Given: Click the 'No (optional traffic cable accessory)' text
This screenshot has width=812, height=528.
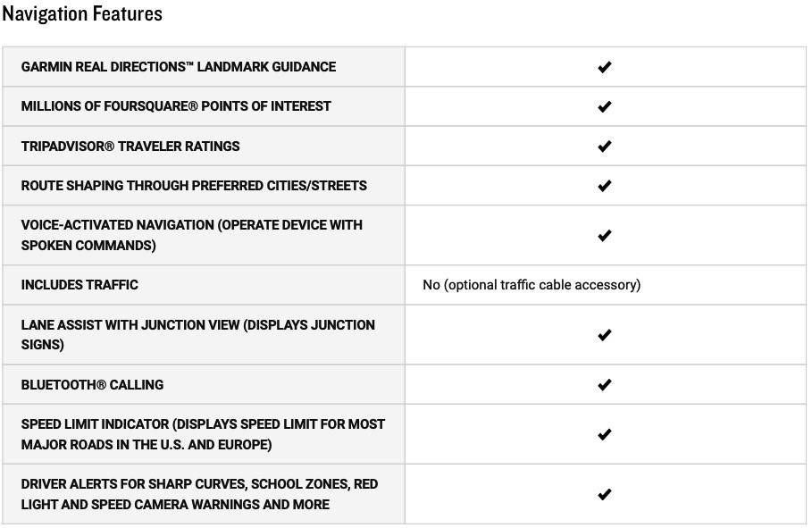Looking at the screenshot, I should 532,285.
